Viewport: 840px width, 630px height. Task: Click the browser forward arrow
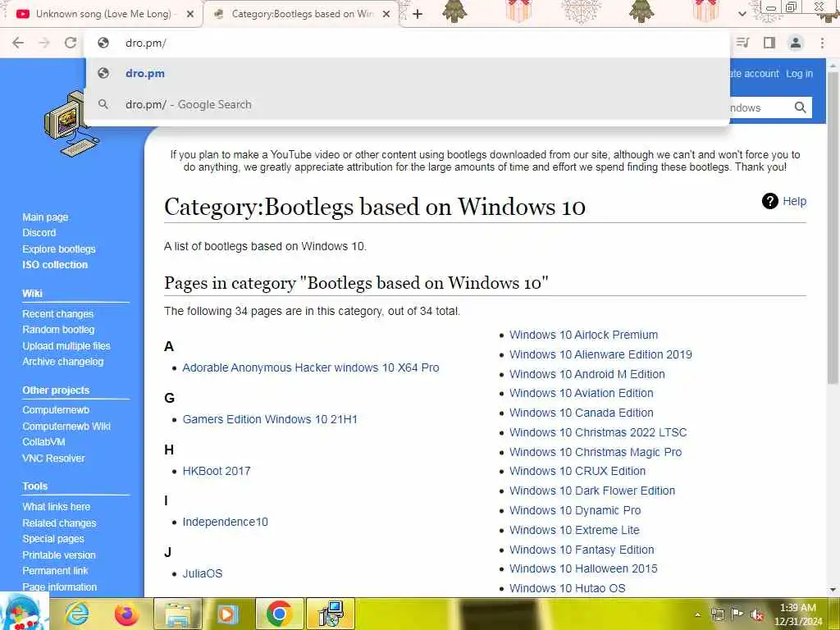pos(44,43)
